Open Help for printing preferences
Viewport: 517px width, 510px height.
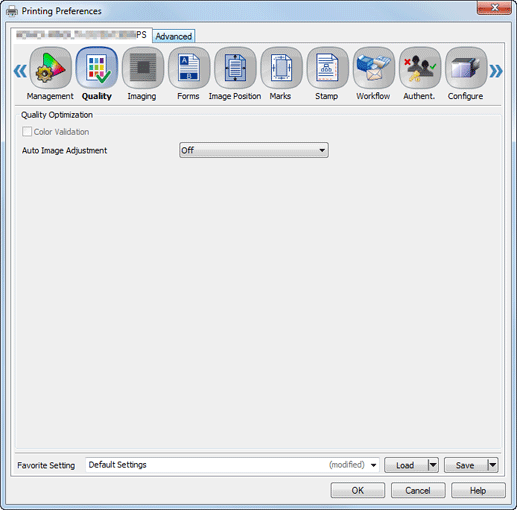point(478,490)
